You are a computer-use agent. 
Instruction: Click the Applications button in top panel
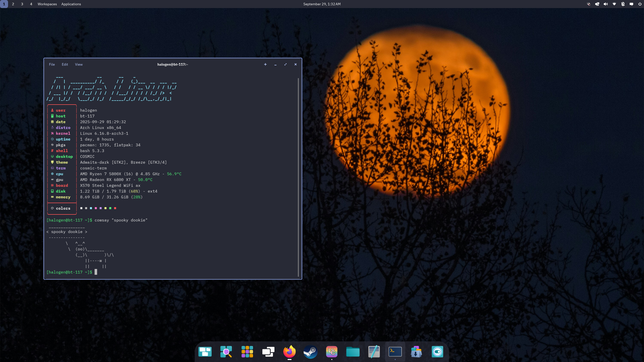(71, 4)
